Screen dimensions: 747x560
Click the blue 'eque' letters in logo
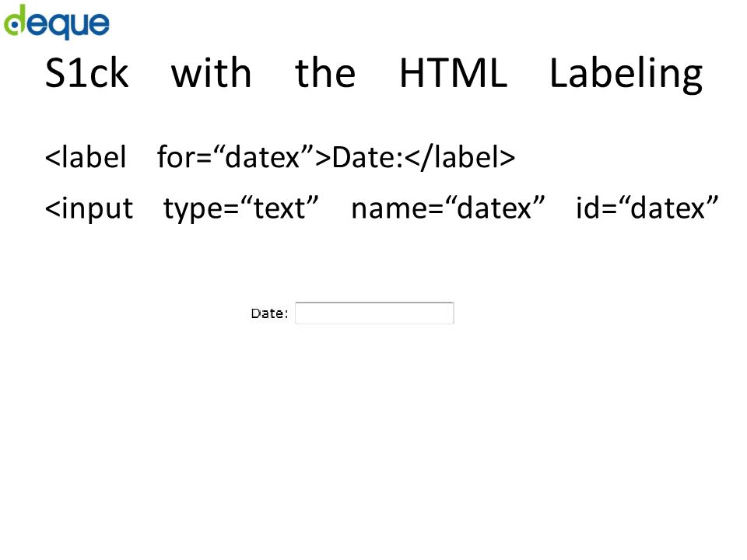[68, 26]
